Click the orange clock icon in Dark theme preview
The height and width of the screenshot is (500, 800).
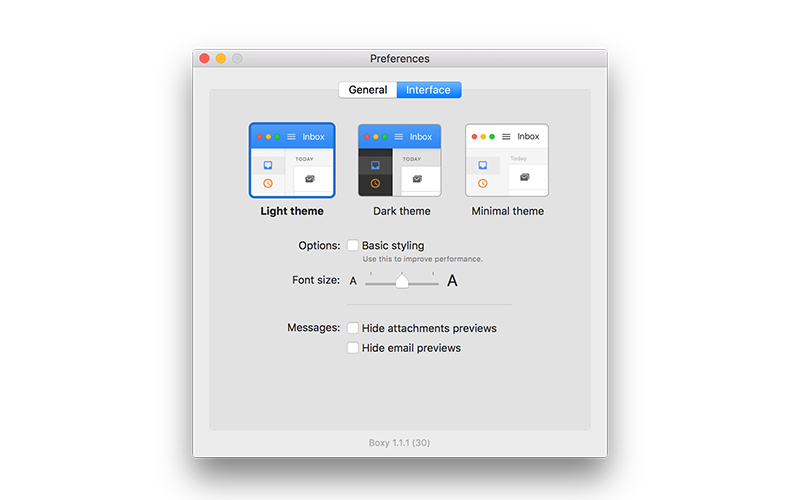coord(375,183)
